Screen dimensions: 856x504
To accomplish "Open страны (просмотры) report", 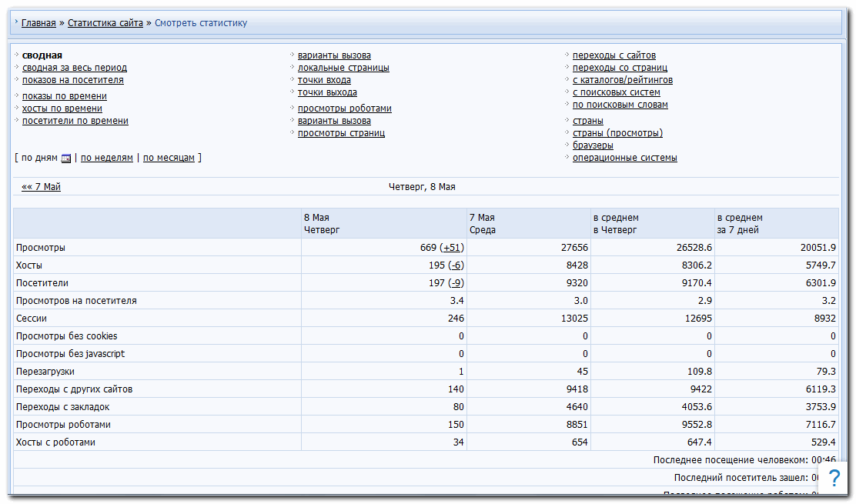I will pos(617,133).
